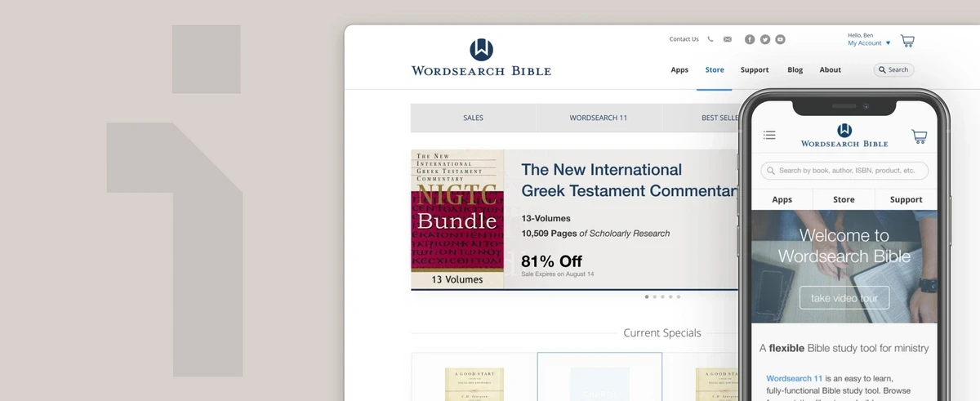Open the phone contact icon

pos(710,39)
